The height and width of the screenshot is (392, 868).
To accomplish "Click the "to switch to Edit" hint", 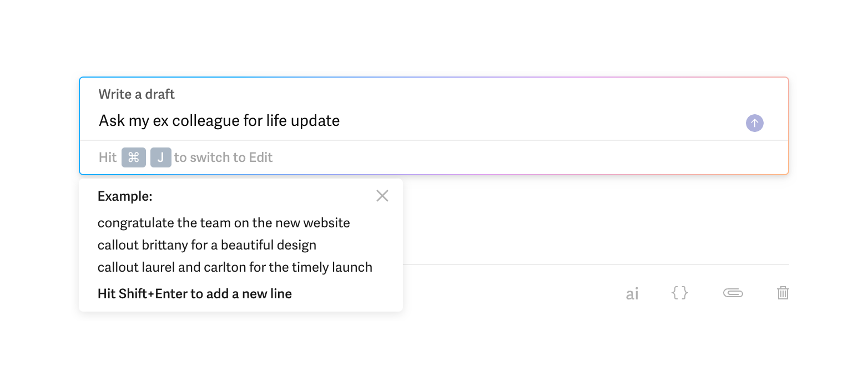I will [223, 157].
